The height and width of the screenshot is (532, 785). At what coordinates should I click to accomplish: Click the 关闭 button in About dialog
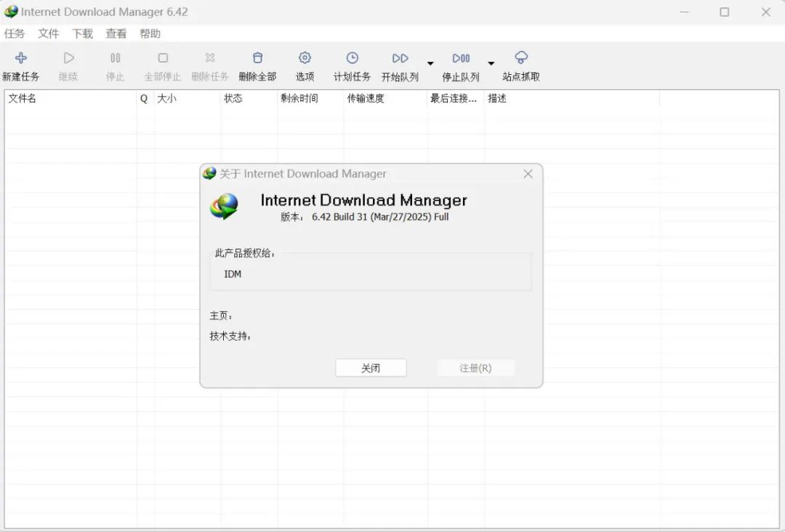371,368
